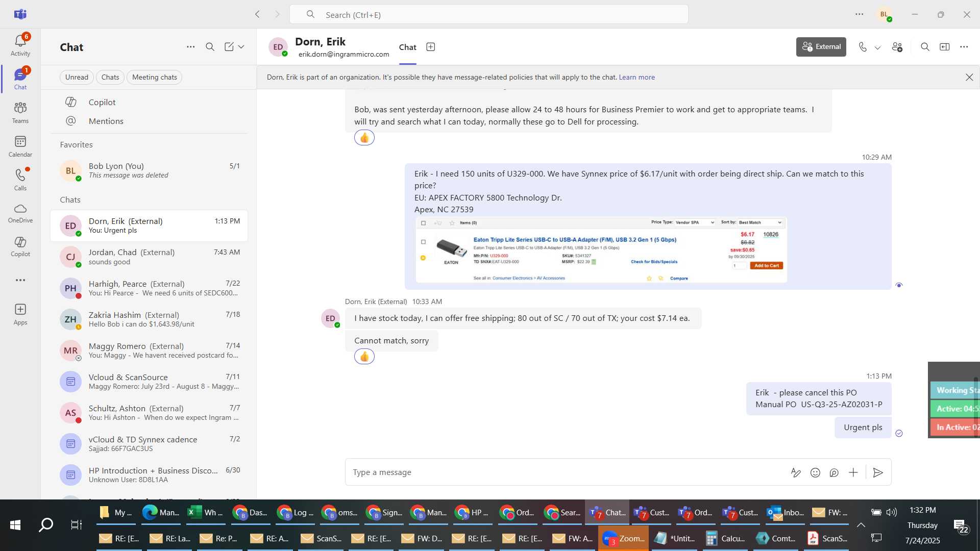
Task: Go back with navigation arrow
Action: 257,14
